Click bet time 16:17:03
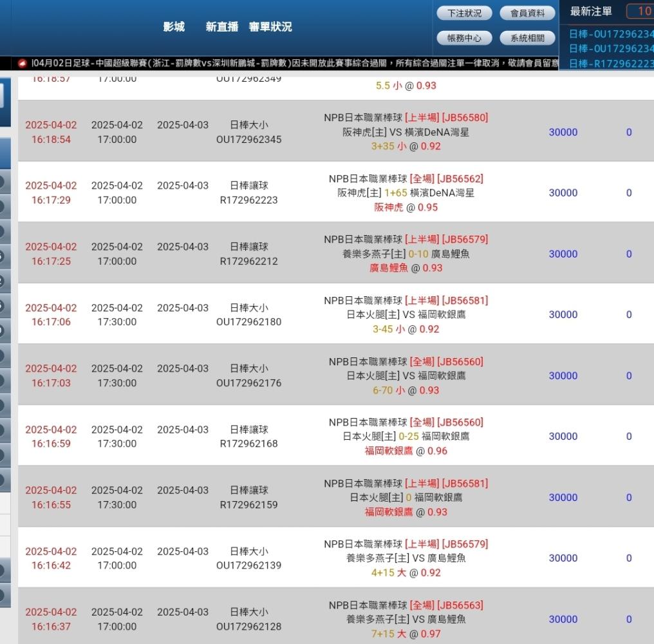 click(x=51, y=383)
